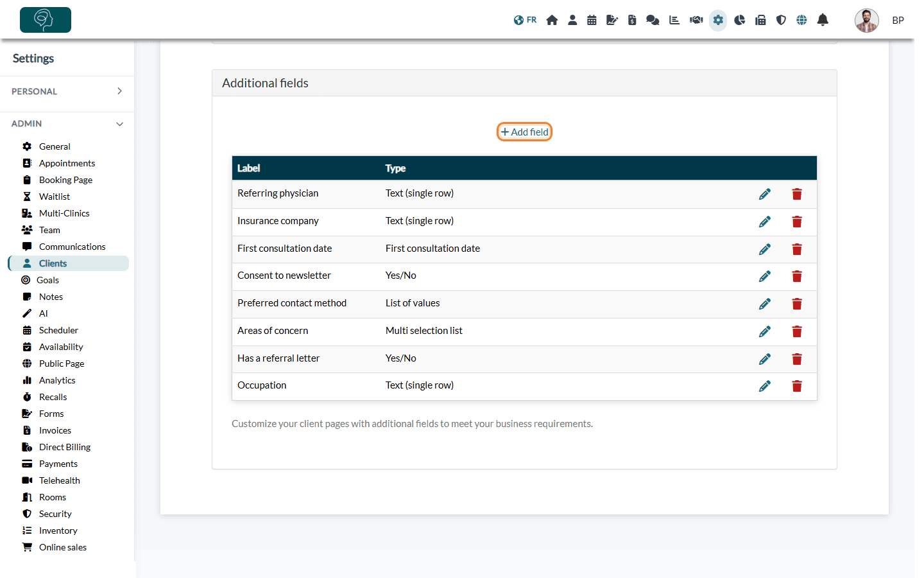The height and width of the screenshot is (578, 924).
Task: Click the app logo
Action: pos(46,20)
